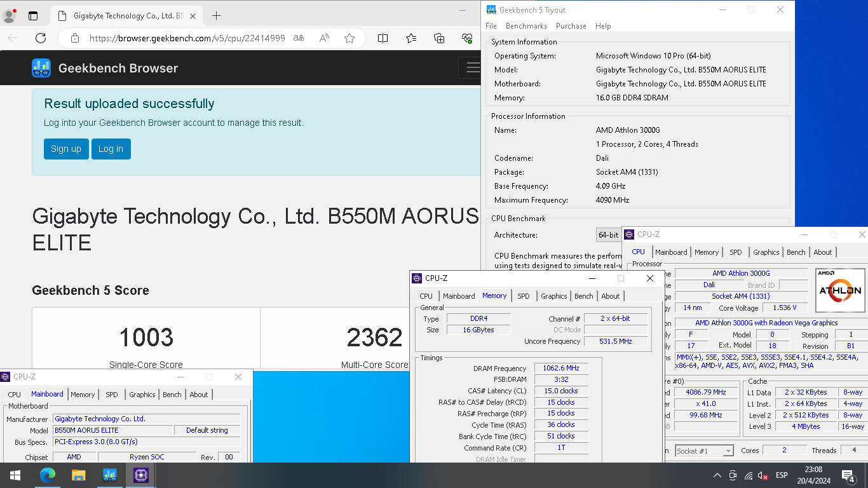Open the network Wi-Fi tray icon
Image resolution: width=868 pixels, height=488 pixels.
749,475
